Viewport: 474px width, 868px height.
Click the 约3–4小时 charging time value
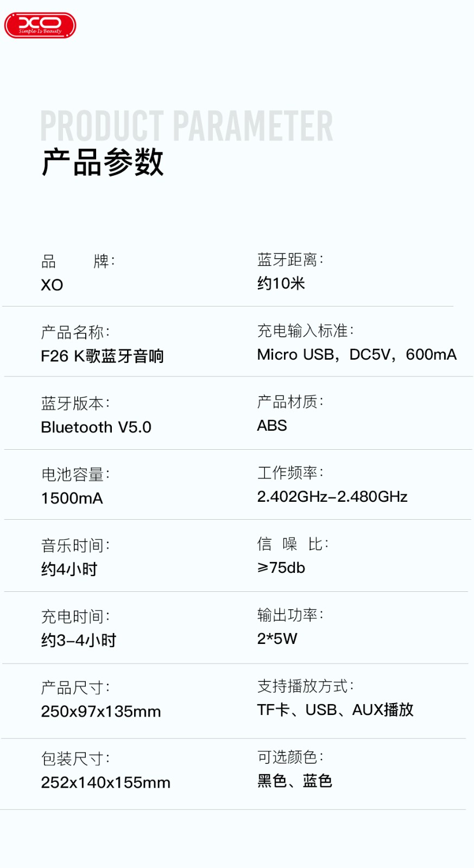[x=79, y=640]
